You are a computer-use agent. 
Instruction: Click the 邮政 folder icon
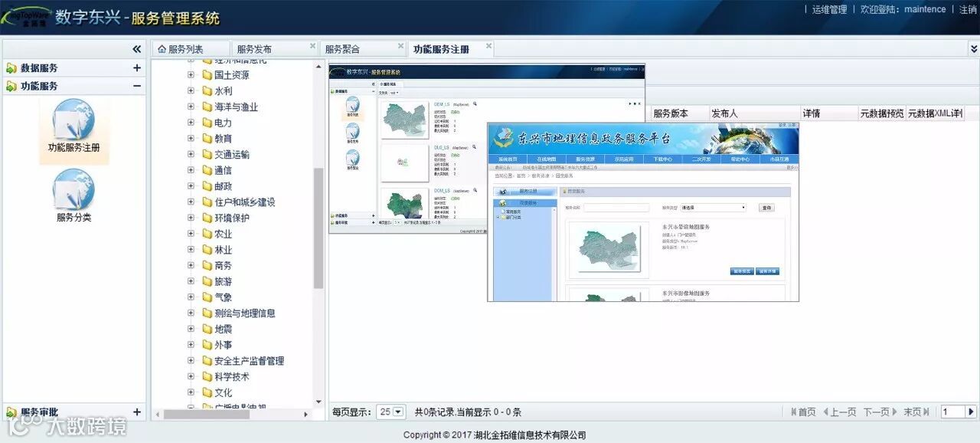207,186
